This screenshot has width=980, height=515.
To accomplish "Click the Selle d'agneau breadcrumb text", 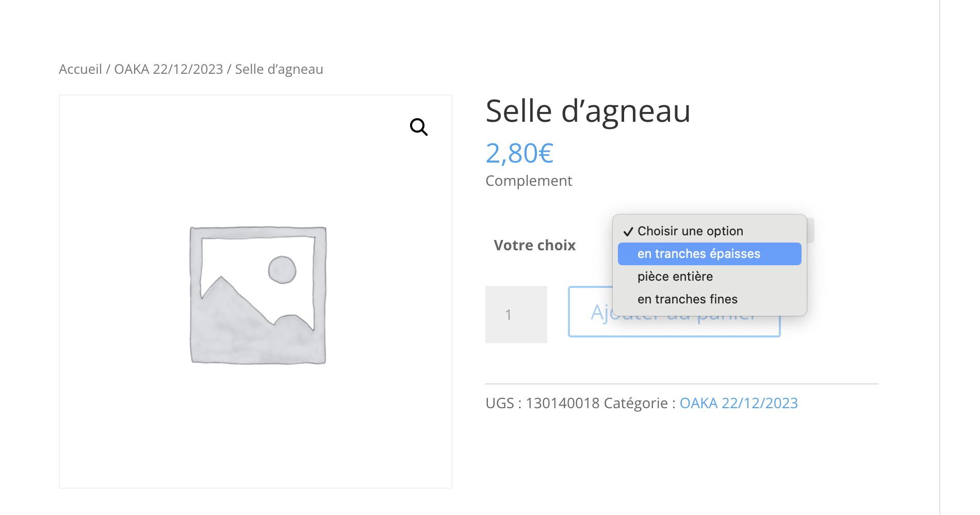I will click(x=279, y=69).
